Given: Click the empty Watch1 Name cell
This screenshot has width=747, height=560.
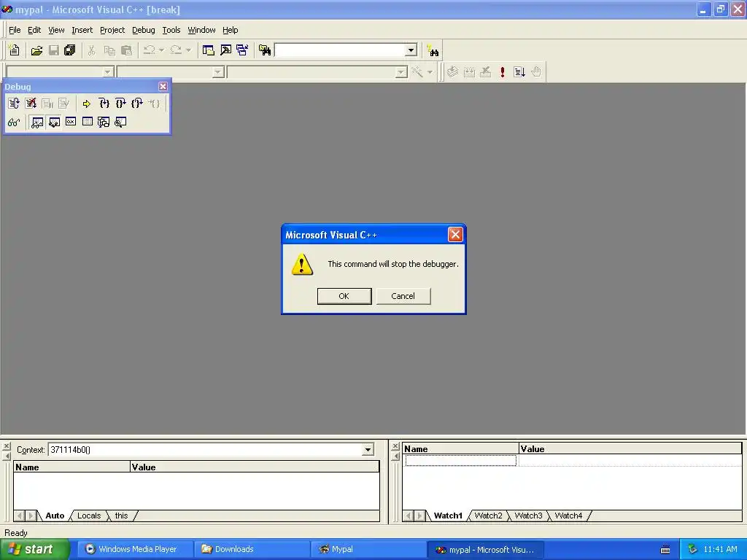Looking at the screenshot, I should tap(460, 460).
